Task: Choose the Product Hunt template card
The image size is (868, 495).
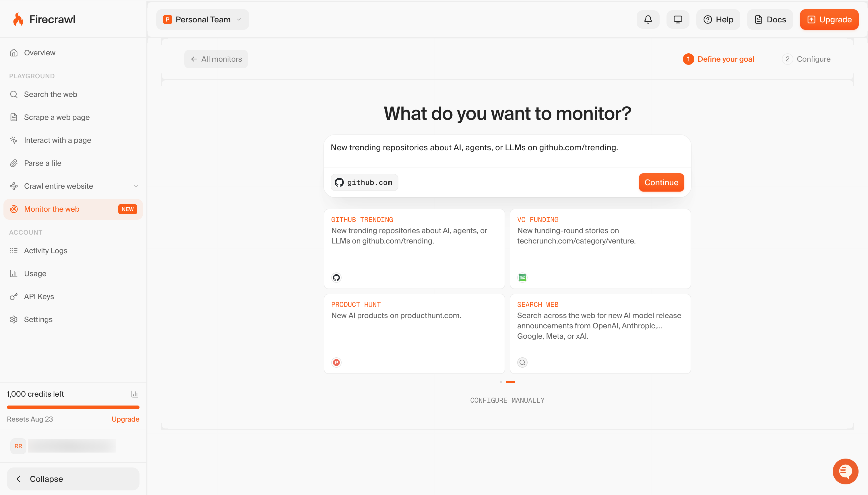Action: (x=414, y=334)
